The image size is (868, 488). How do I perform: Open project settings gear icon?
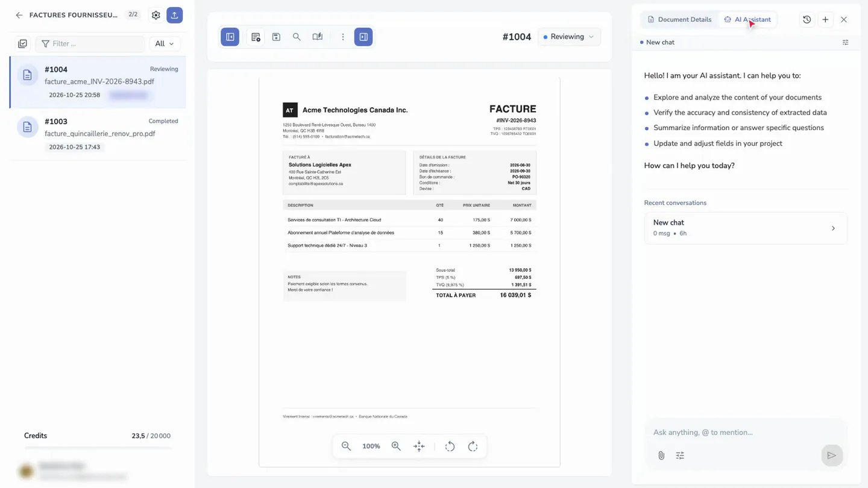[156, 15]
